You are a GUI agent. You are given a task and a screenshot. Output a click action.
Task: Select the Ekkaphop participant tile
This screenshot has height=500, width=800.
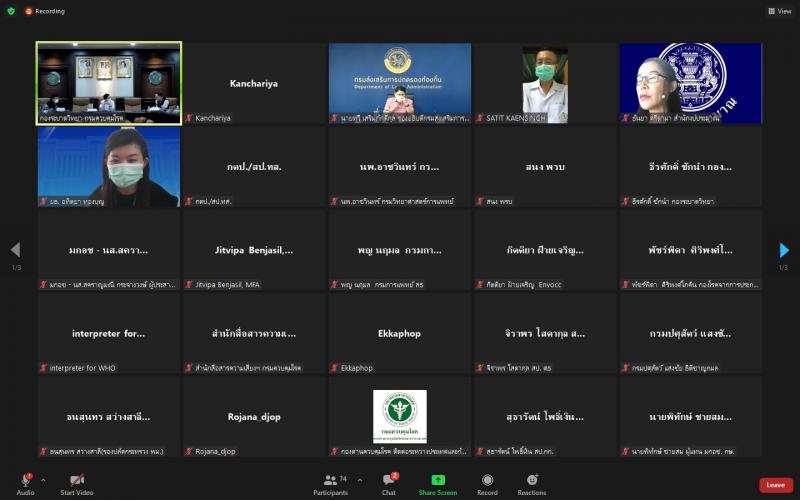pos(399,333)
